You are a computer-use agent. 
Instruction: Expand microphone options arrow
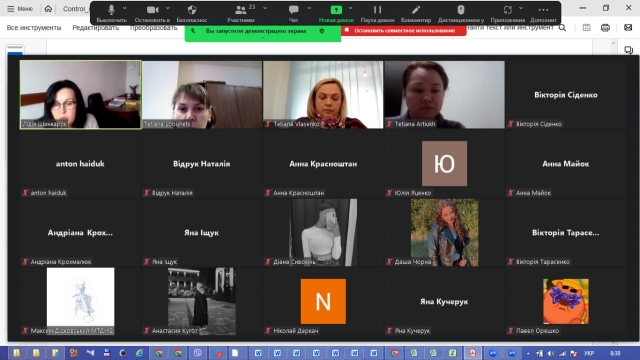[124, 8]
